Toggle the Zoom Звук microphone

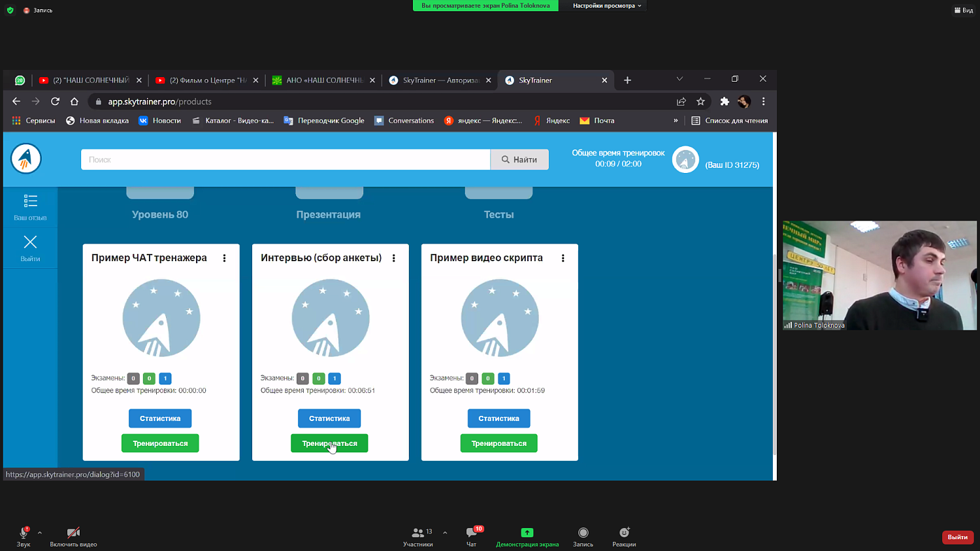click(x=24, y=537)
